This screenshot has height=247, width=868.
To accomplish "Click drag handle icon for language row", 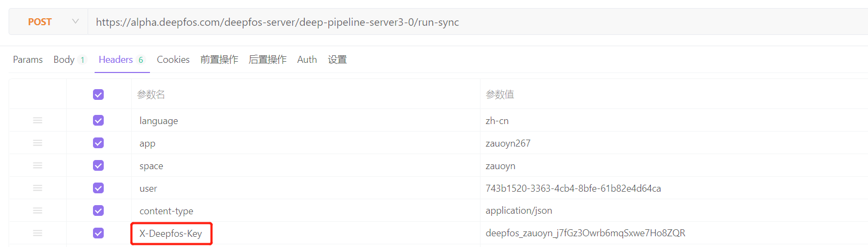I will tap(38, 120).
